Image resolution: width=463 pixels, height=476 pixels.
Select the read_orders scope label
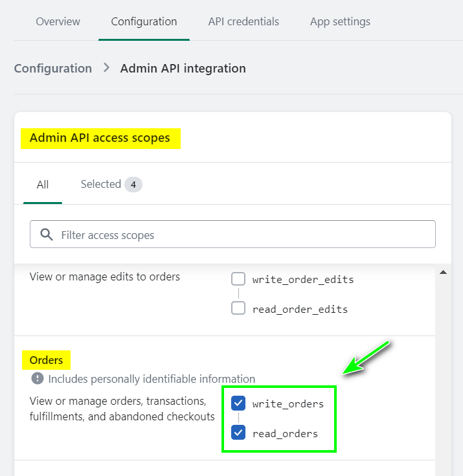pos(285,433)
